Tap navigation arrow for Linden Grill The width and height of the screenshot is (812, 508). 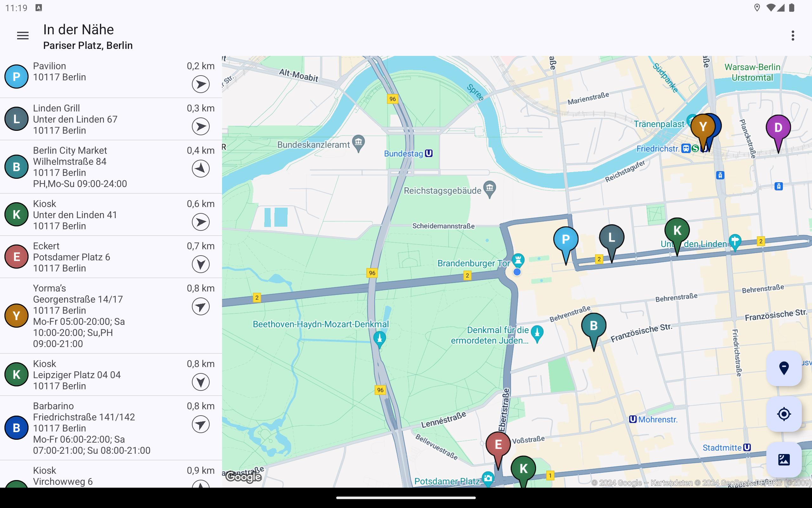tap(201, 126)
